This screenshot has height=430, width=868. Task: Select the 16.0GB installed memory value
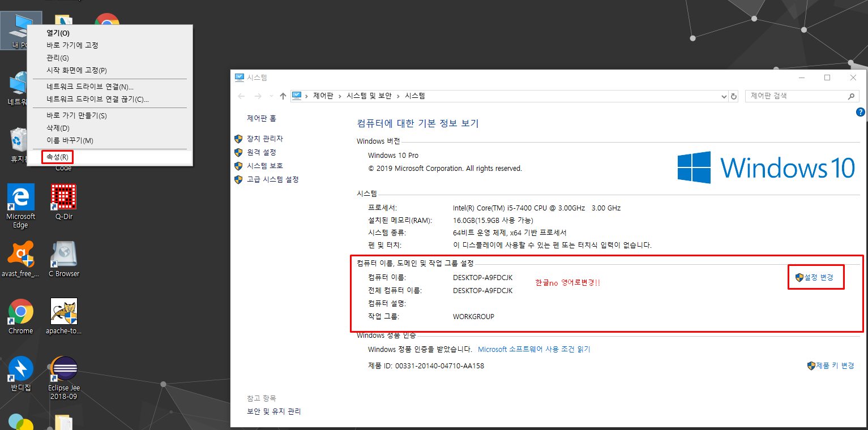[493, 221]
